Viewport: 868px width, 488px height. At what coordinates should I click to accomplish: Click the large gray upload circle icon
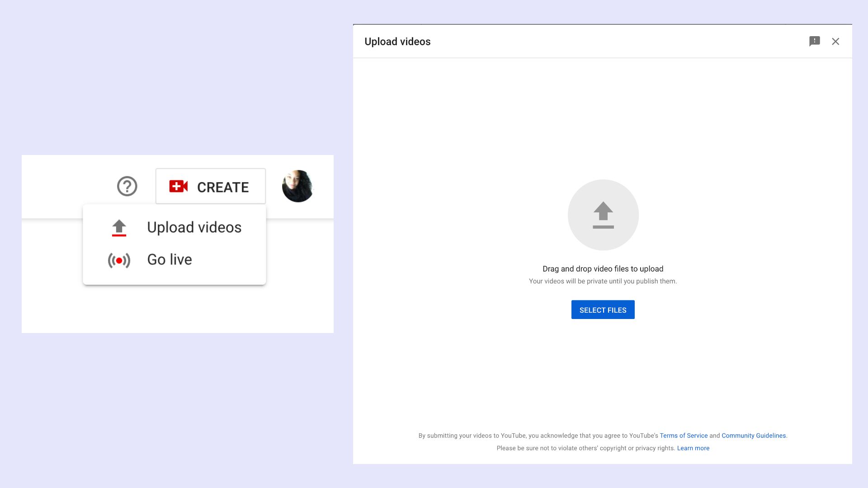[603, 215]
